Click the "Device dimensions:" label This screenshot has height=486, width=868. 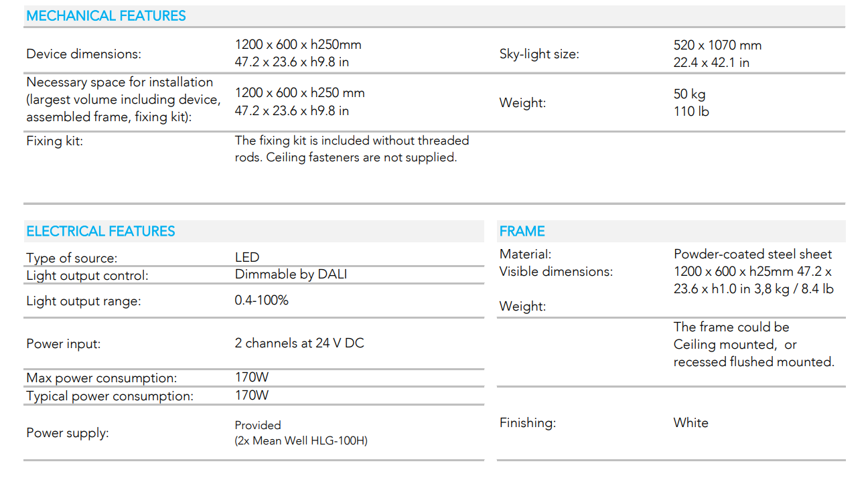click(x=84, y=54)
